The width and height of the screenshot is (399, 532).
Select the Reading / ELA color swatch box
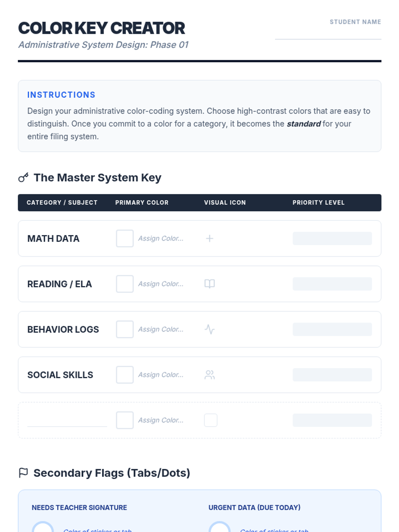[125, 284]
